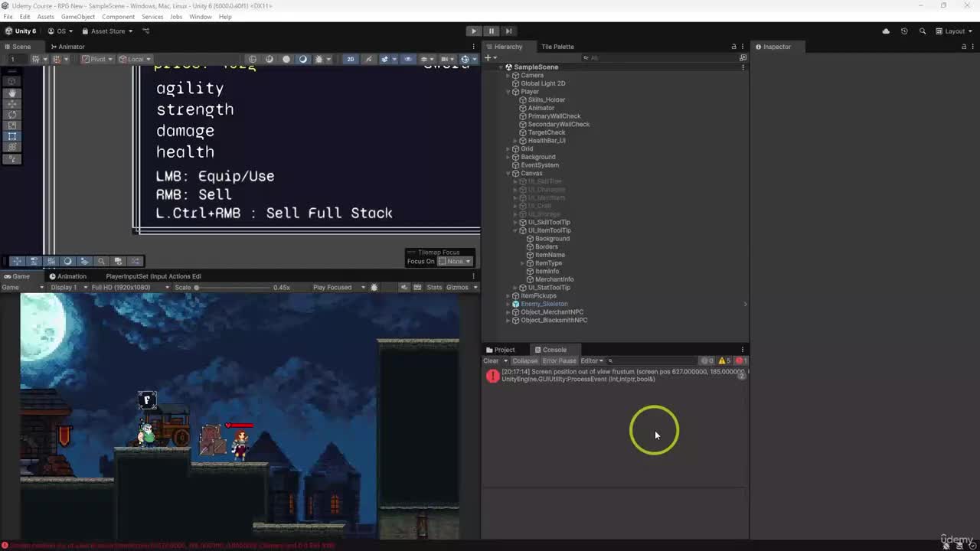The height and width of the screenshot is (551, 980).
Task: Toggle scene lighting icon in Scene toolbar
Action: pos(368,59)
